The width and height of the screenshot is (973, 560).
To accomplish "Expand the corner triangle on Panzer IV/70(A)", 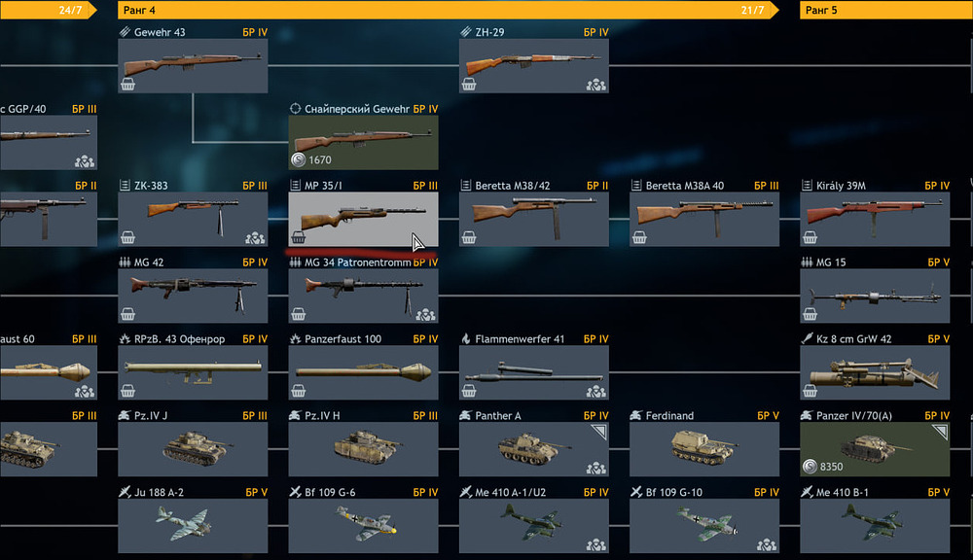I will pyautogui.click(x=940, y=432).
